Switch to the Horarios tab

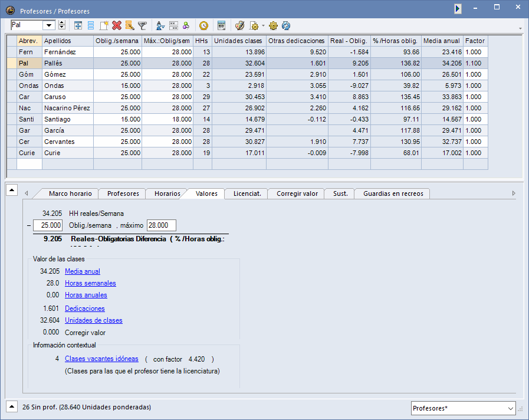167,193
